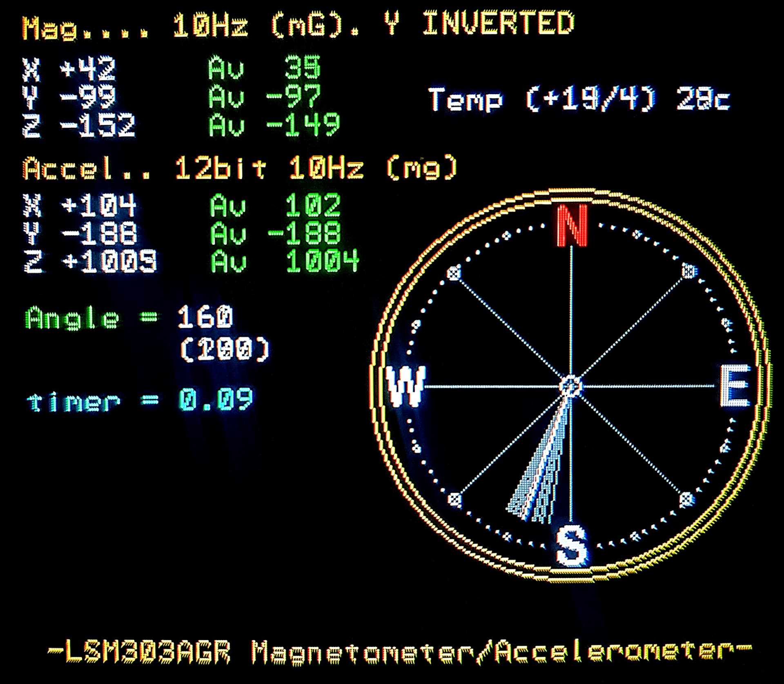Click the northwest tick marker on compass
The width and height of the screenshot is (784, 684).
coord(454,273)
